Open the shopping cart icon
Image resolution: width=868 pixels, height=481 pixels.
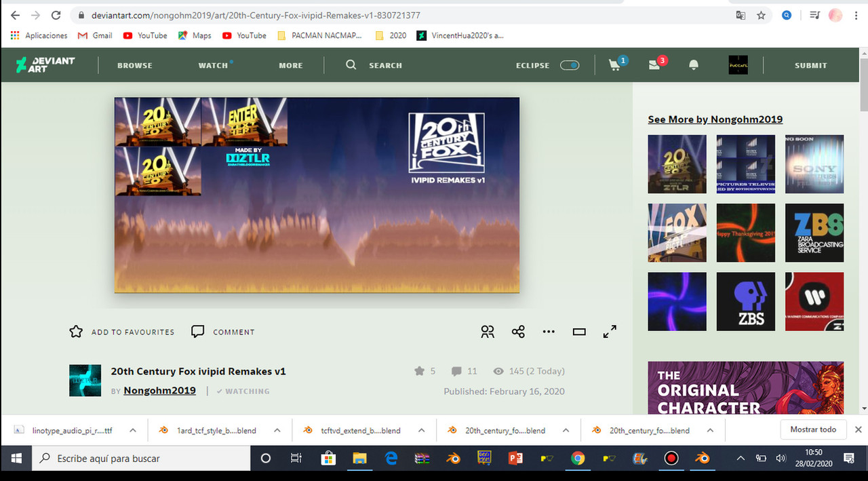coord(615,64)
